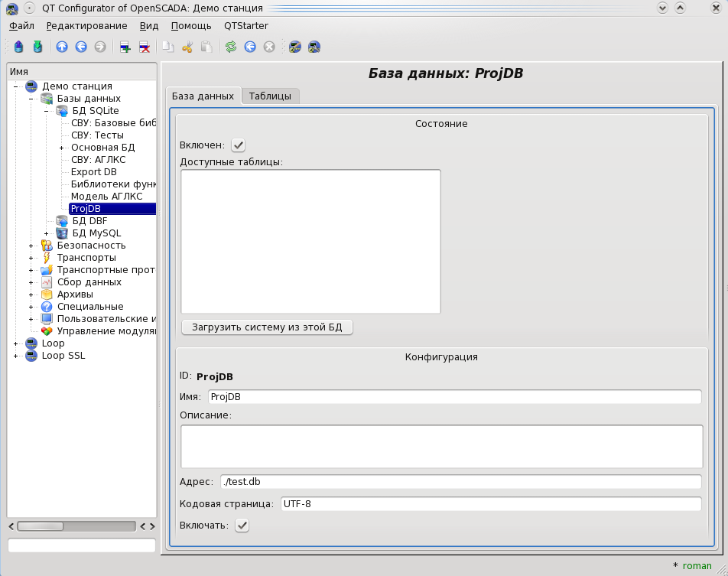The height and width of the screenshot is (576, 728).
Task: Uncheck the Включен status checkbox
Action: point(239,145)
